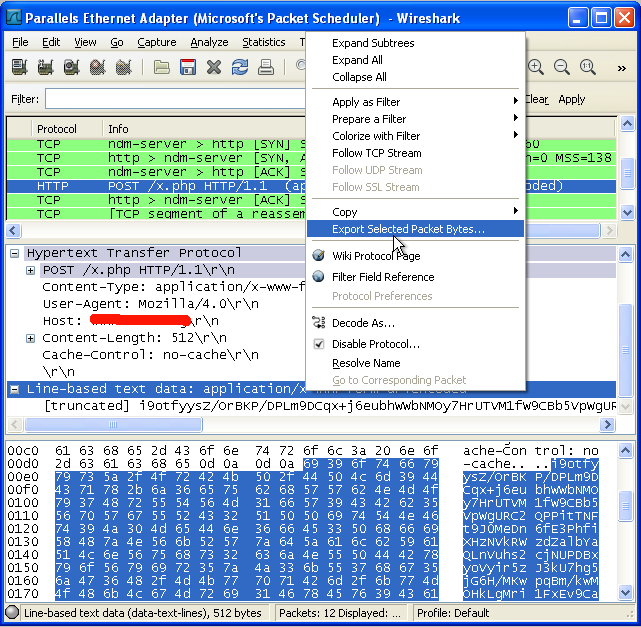641x627 pixels.
Task: Reload the capture file using the refresh icon
Action: click(240, 67)
